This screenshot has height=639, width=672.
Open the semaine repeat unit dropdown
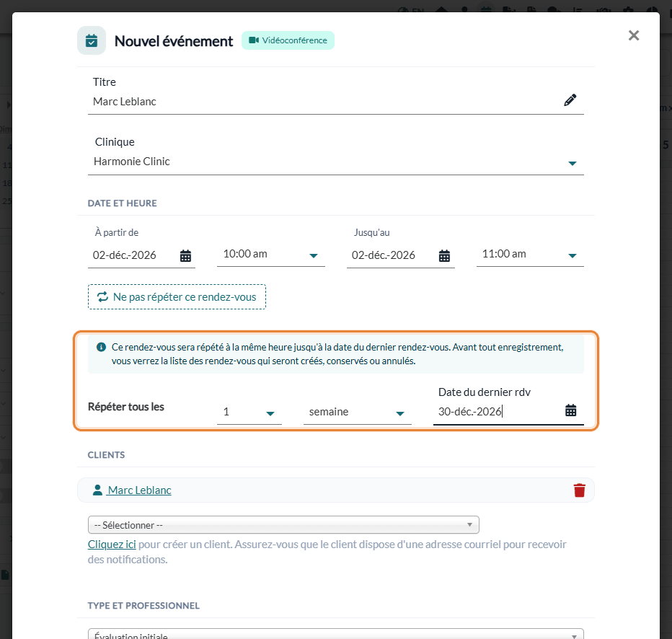point(358,413)
